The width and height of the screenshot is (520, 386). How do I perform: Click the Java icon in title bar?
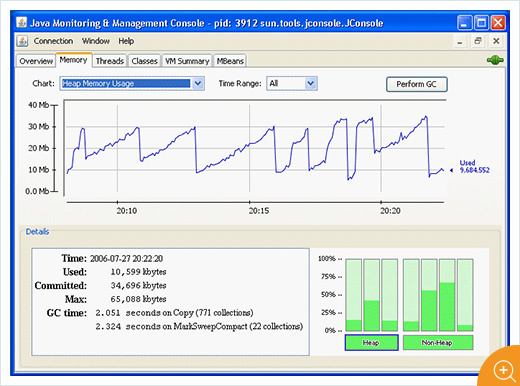[22, 23]
